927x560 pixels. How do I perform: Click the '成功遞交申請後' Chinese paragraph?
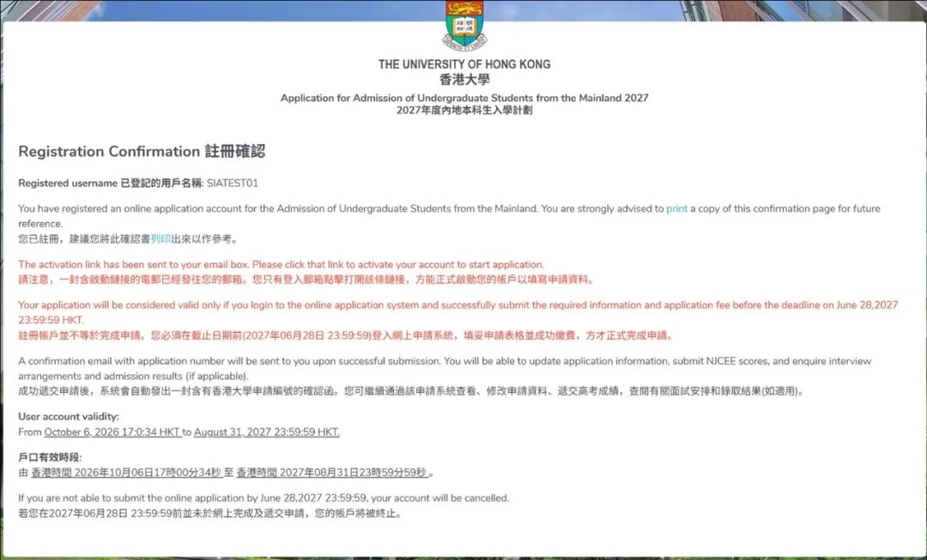click(x=412, y=391)
